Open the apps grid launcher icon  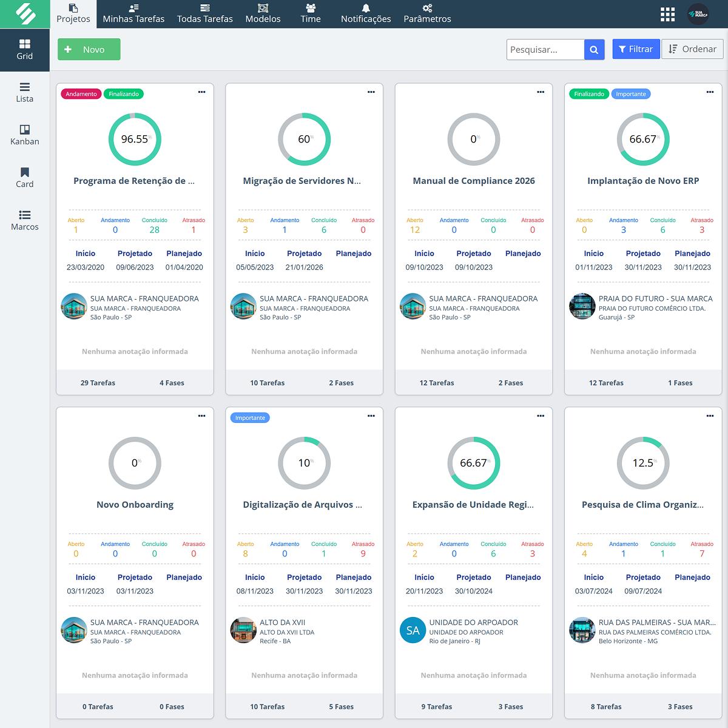coord(667,15)
